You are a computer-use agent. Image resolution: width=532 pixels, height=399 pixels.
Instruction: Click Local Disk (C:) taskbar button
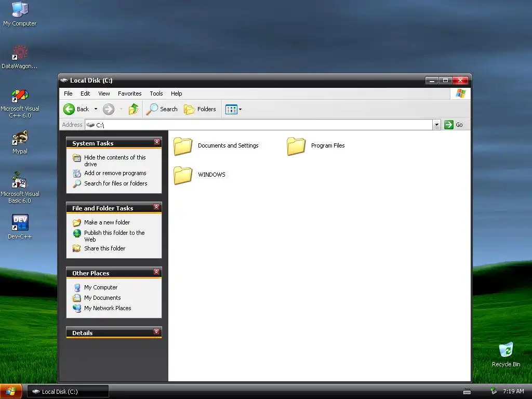pyautogui.click(x=68, y=392)
